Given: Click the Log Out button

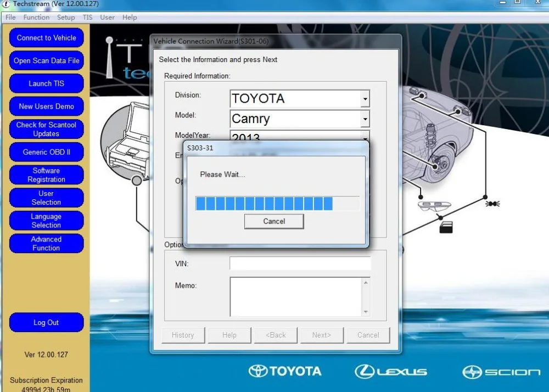Looking at the screenshot, I should (x=46, y=322).
